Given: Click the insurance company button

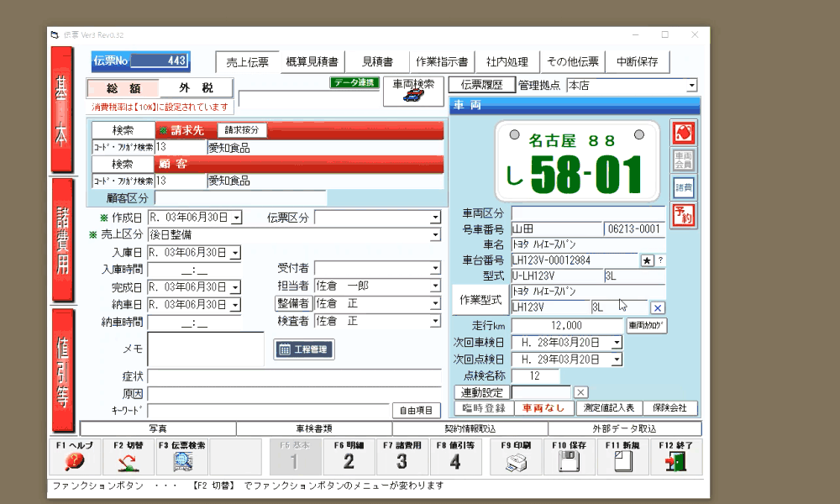Looking at the screenshot, I should (669, 408).
